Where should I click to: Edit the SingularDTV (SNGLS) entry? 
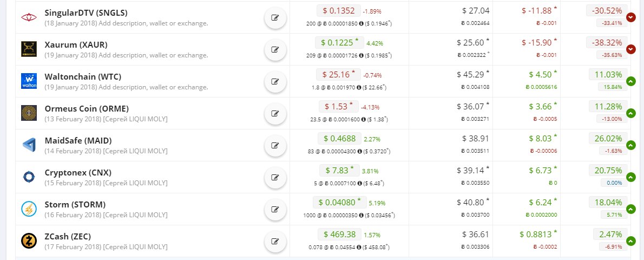point(275,18)
